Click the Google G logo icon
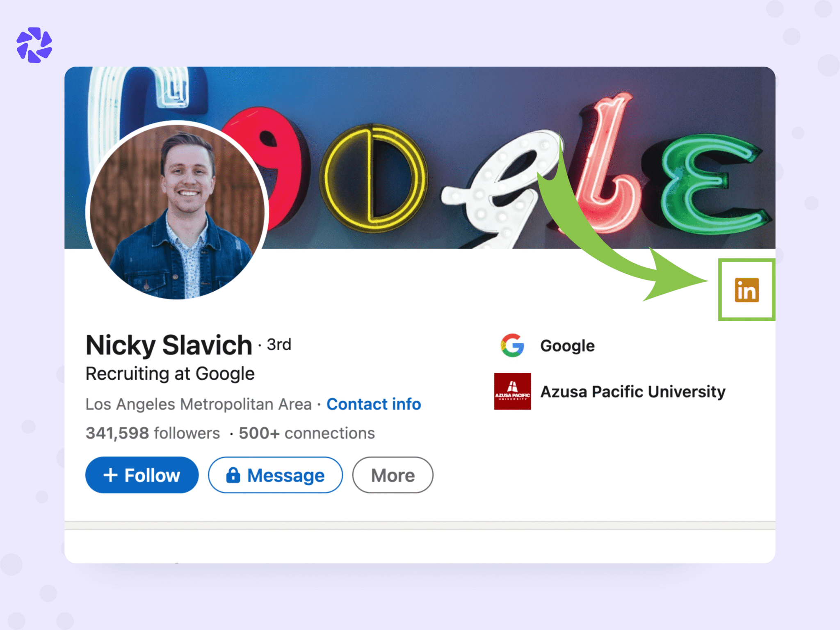Screen dimensions: 840x630 pos(512,345)
